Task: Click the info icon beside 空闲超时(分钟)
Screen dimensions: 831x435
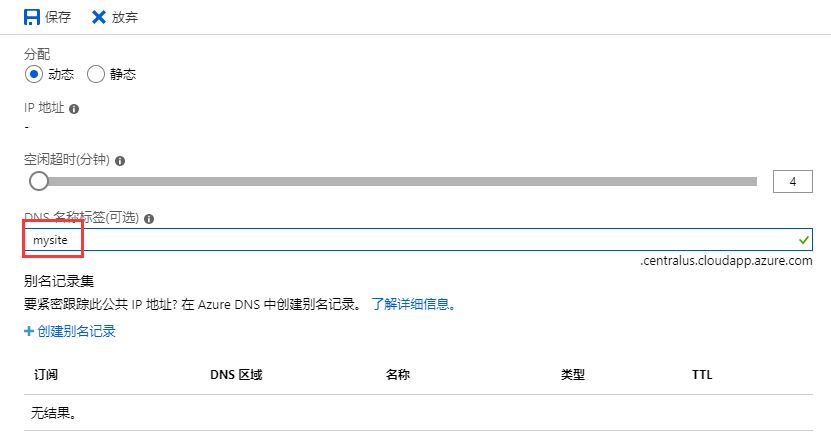Action: [120, 160]
